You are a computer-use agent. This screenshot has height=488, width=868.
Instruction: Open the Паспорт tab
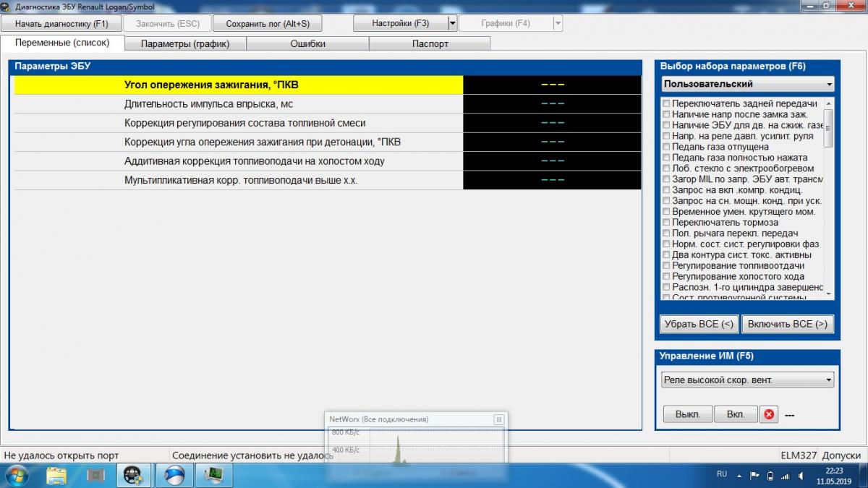click(x=430, y=43)
